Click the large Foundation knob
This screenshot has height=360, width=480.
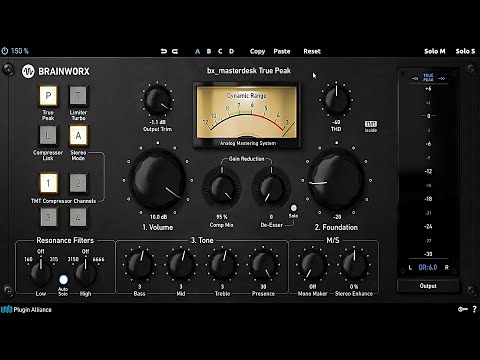coord(336,180)
